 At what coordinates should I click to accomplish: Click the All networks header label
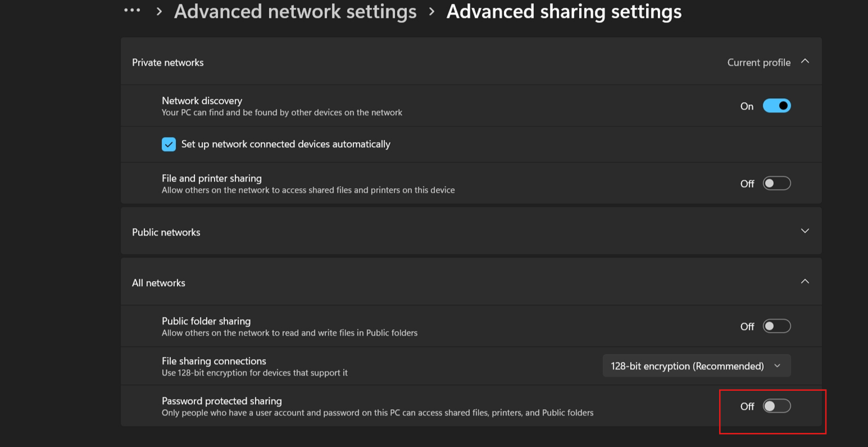click(159, 283)
